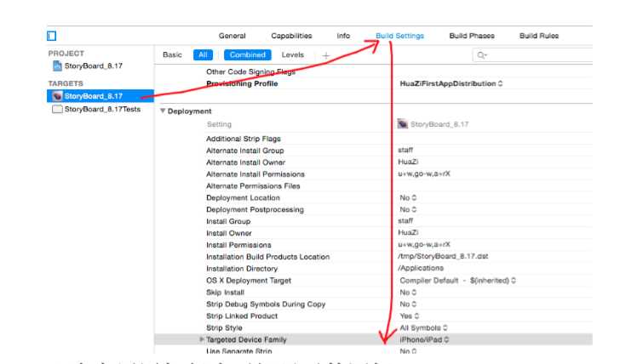This screenshot has height=364, width=637.
Task: Click Other Code Signing Flags setting
Action: click(250, 71)
